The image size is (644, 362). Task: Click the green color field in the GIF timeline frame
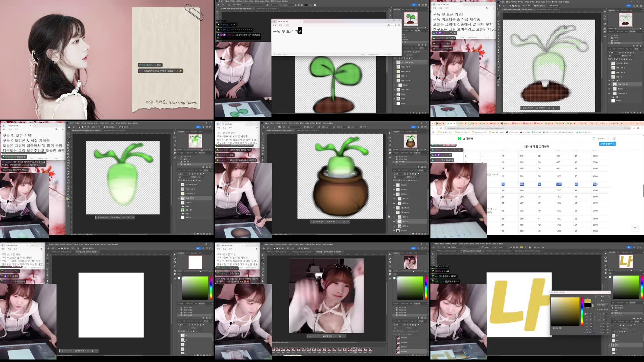pyautogui.click(x=410, y=288)
